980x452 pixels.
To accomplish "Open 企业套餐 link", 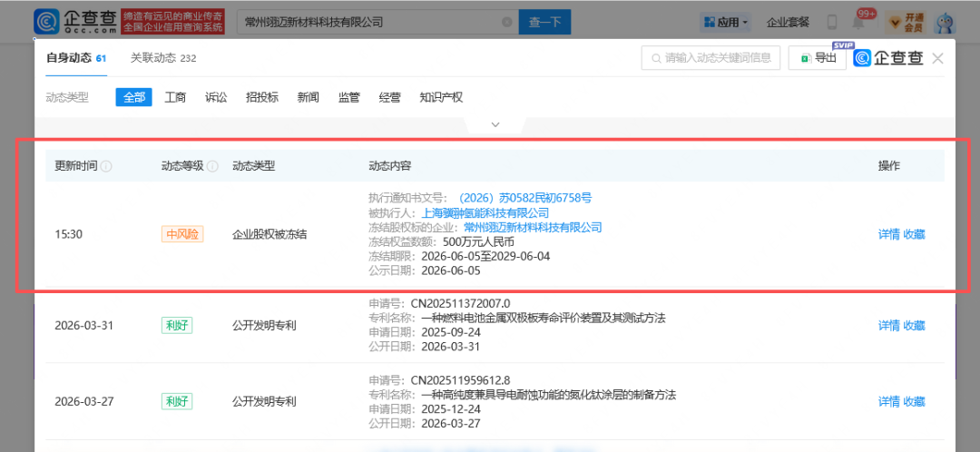I will pos(789,23).
